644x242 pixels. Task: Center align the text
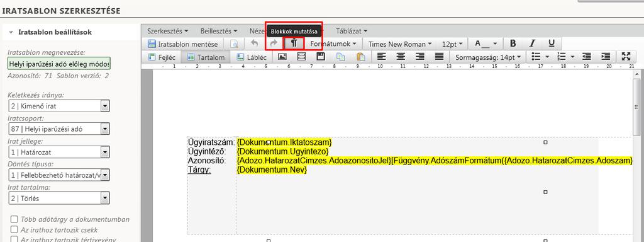point(401,57)
